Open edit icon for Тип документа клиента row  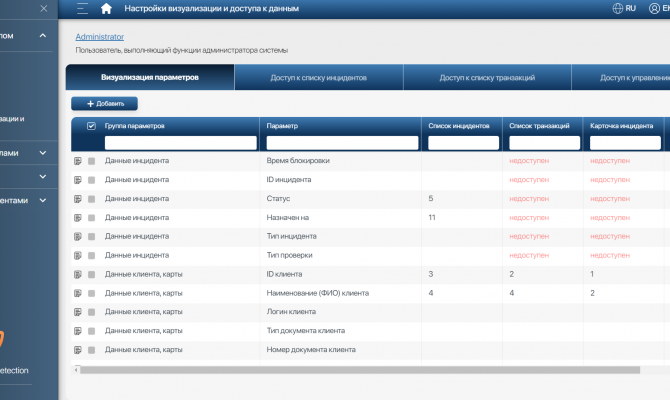tap(78, 331)
